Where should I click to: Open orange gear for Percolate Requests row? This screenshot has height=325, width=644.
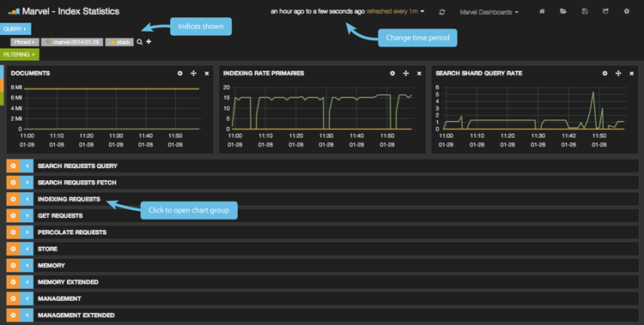(13, 232)
